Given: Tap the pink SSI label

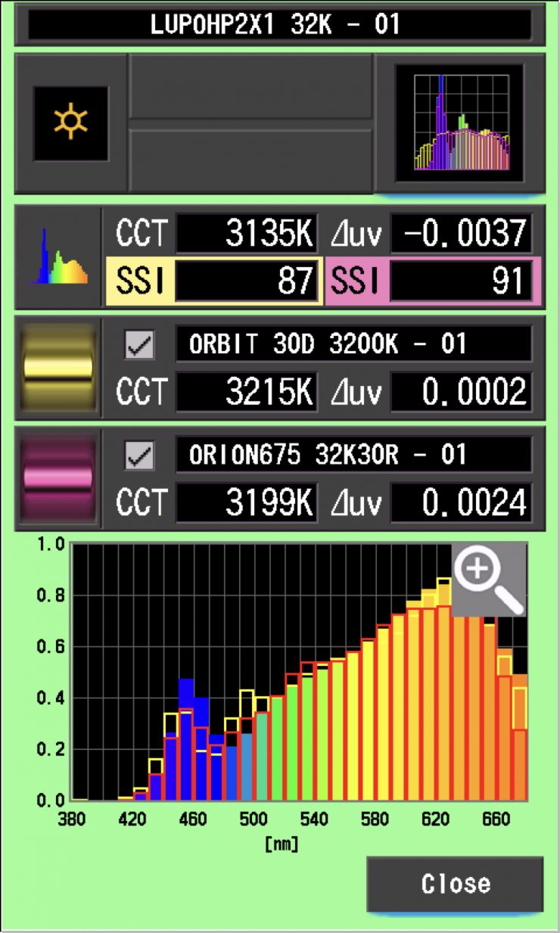Looking at the screenshot, I should click(x=356, y=281).
